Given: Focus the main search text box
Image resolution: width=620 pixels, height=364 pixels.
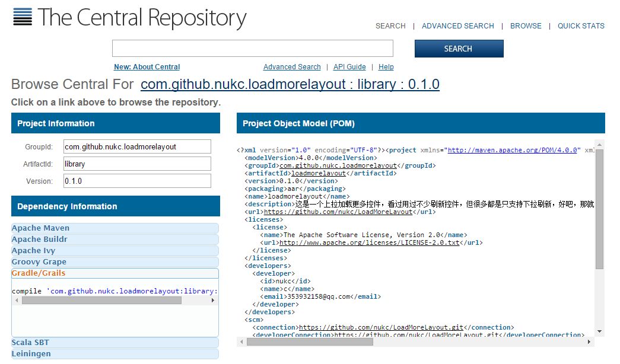Looking at the screenshot, I should 252,48.
